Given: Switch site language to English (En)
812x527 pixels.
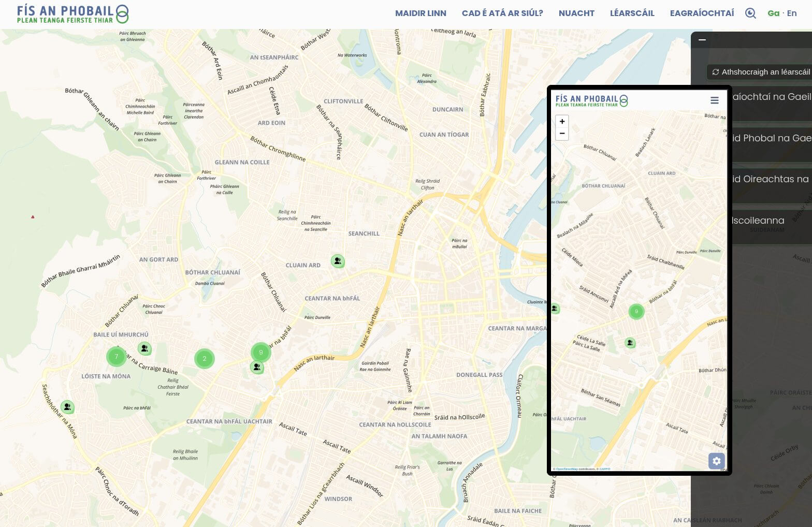Looking at the screenshot, I should [791, 13].
